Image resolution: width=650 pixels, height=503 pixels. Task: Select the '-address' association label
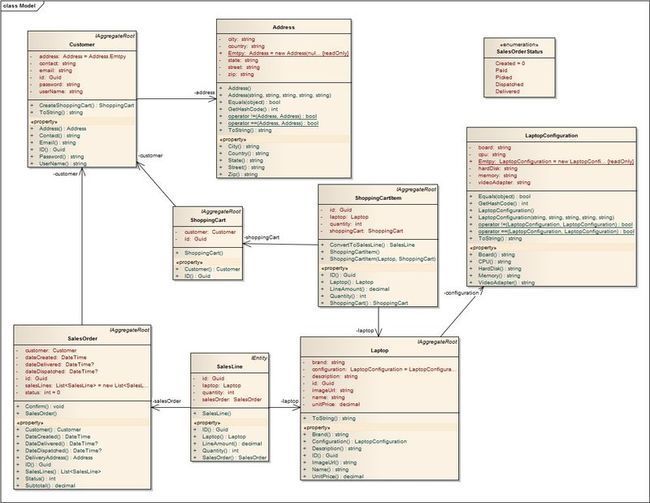(x=205, y=92)
